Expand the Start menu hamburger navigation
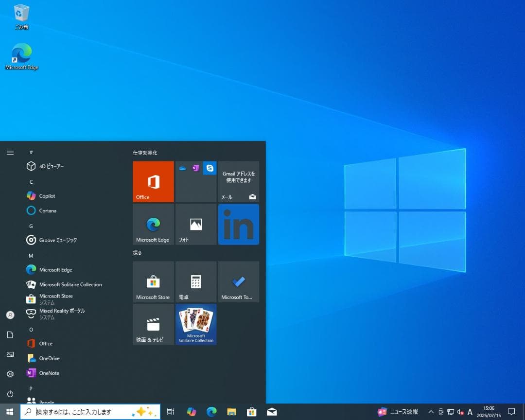 [x=10, y=153]
